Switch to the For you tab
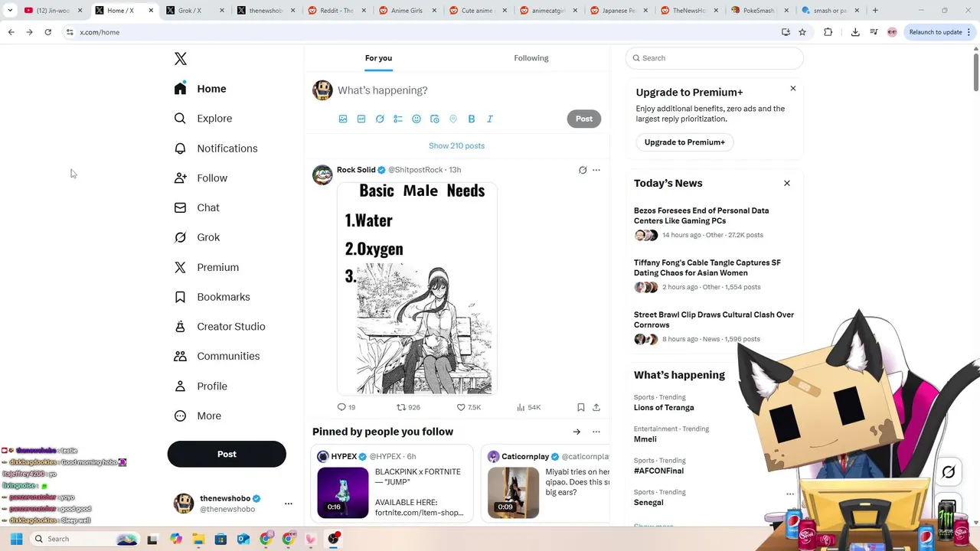The width and height of the screenshot is (980, 551). pos(378,58)
